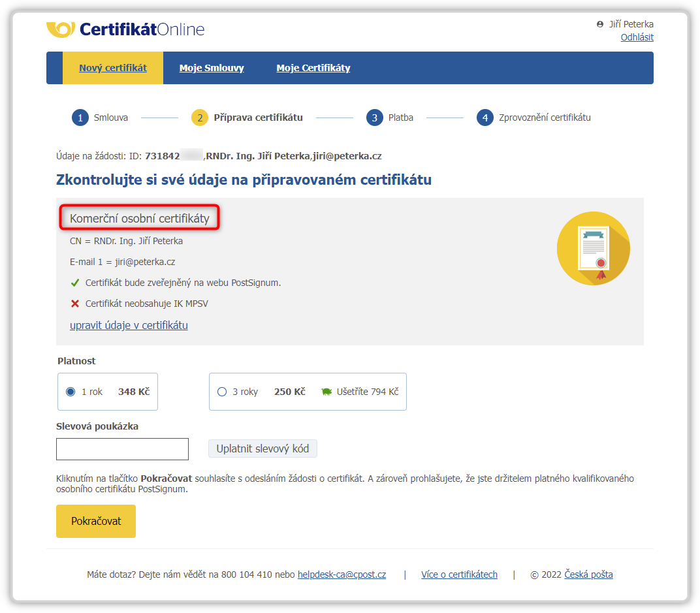The width and height of the screenshot is (700, 613).
Task: Focus the Slevová poukázka input field
Action: click(x=122, y=449)
